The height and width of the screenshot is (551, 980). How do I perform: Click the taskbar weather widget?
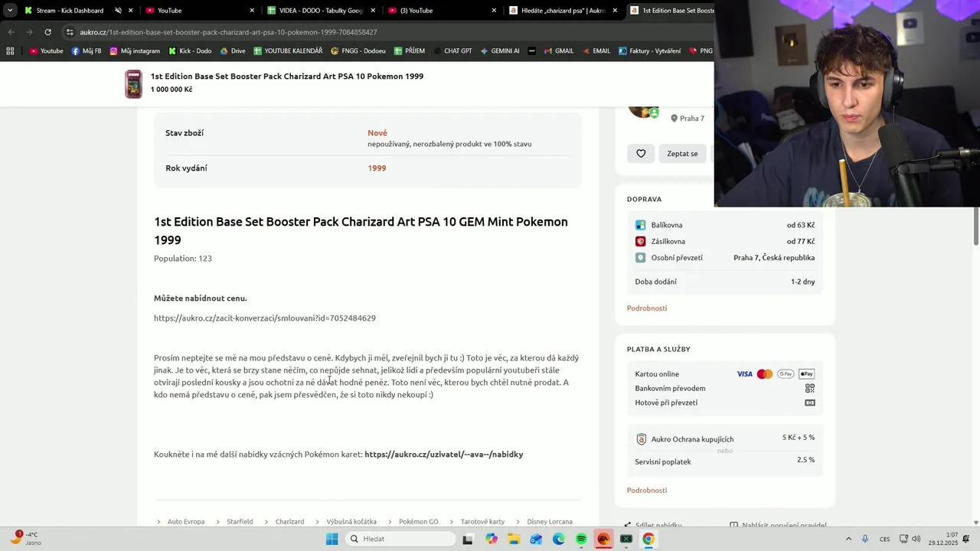[27, 539]
